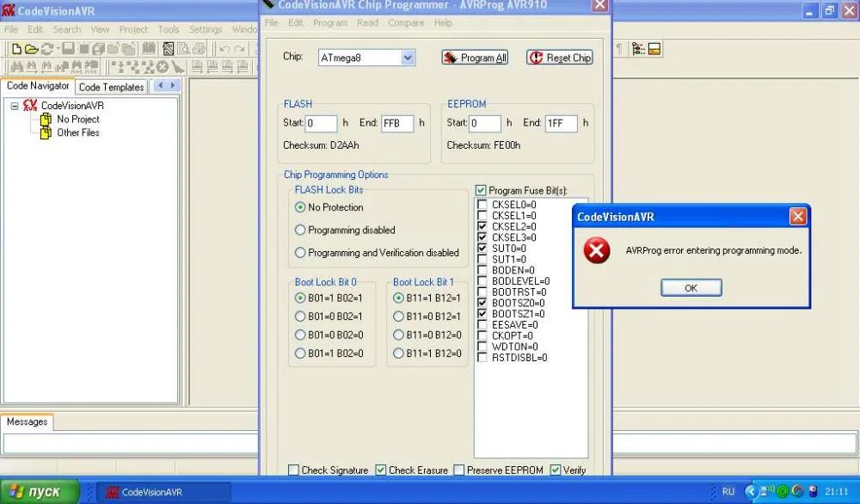
Task: Select Programming and Verification disabled option
Action: coord(300,253)
